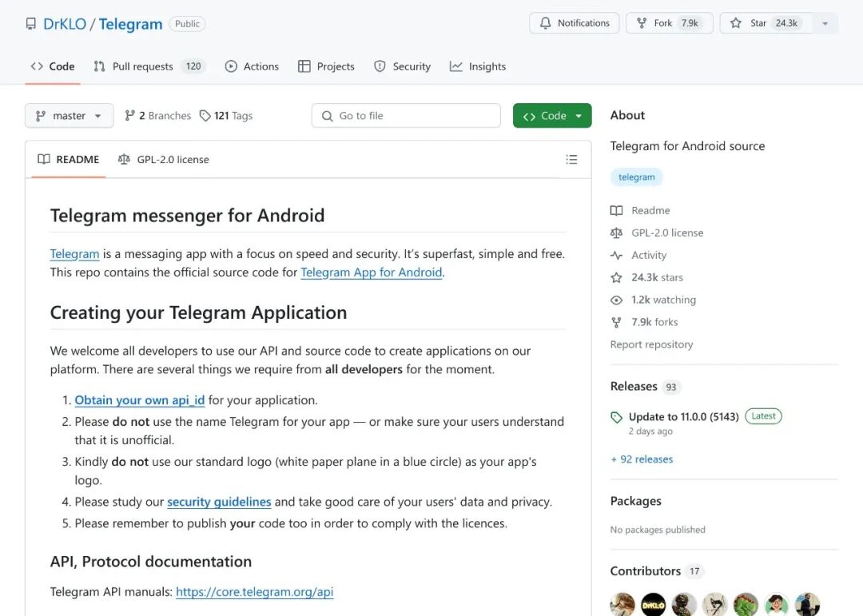
Task: Focus the Go to file search field
Action: click(406, 116)
